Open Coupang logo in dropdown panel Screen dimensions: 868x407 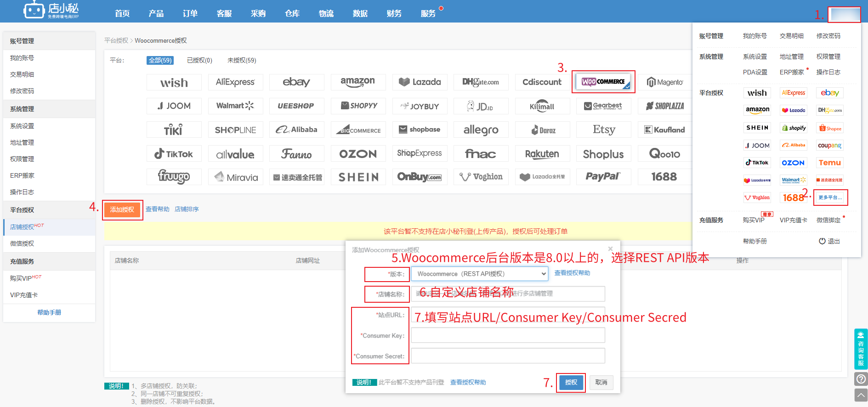click(x=830, y=145)
